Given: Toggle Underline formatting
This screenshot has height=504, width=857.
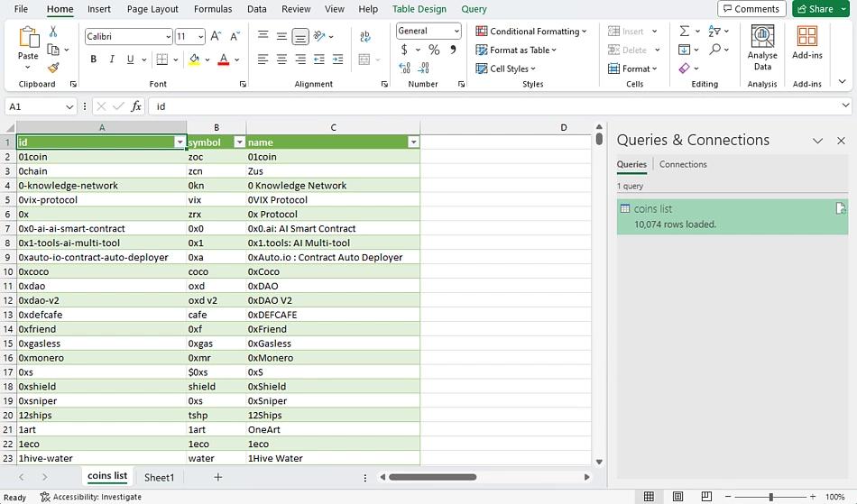Looking at the screenshot, I should 130,59.
